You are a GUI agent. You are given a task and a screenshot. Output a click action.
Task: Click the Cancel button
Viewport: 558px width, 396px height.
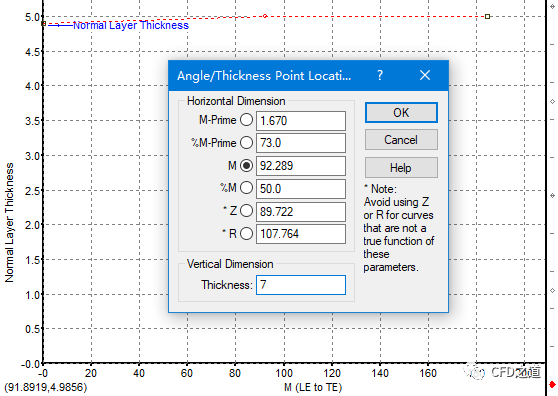pyautogui.click(x=401, y=140)
